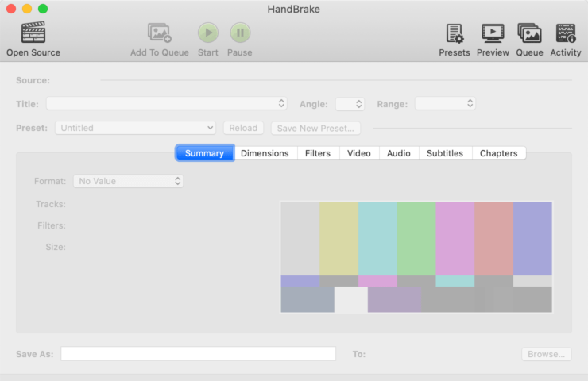The height and width of the screenshot is (381, 588).
Task: Open the Format dropdown showing No Value
Action: (128, 181)
